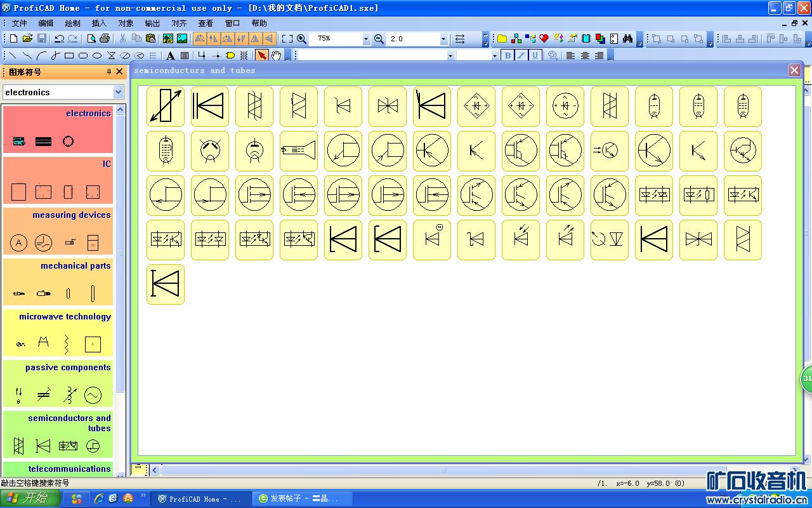Toggle Underline text formatting

535,55
